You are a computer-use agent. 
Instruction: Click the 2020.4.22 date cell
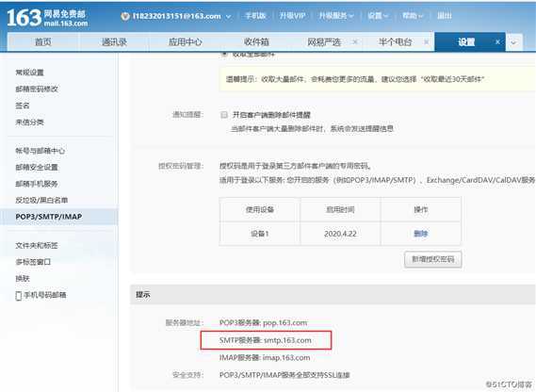point(340,234)
